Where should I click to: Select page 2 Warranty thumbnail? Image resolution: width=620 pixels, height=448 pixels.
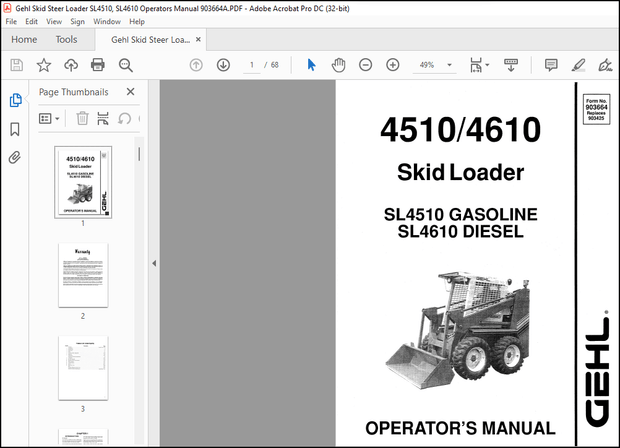click(x=83, y=275)
